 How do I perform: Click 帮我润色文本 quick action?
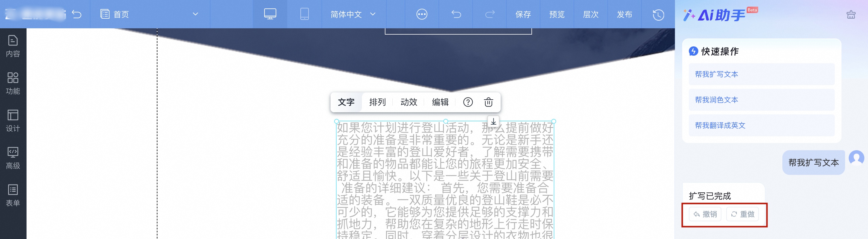[761, 100]
